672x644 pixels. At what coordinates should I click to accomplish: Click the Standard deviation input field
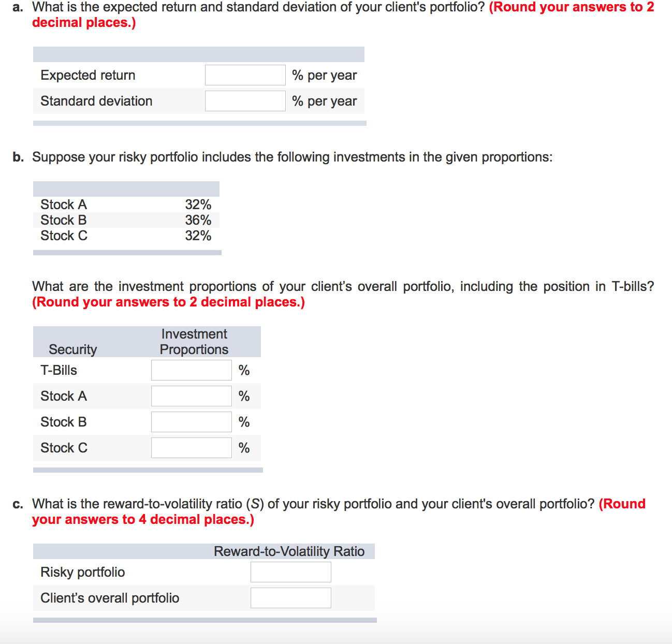(245, 100)
